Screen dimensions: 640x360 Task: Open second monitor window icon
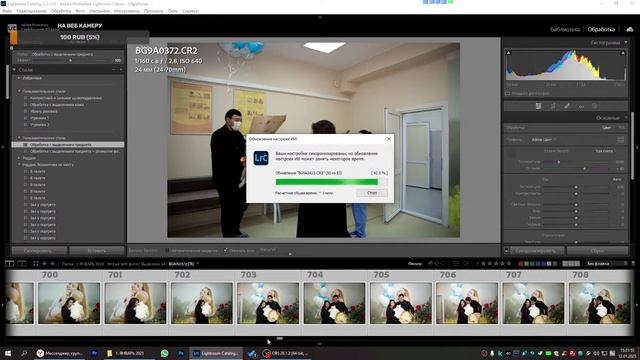(22, 264)
